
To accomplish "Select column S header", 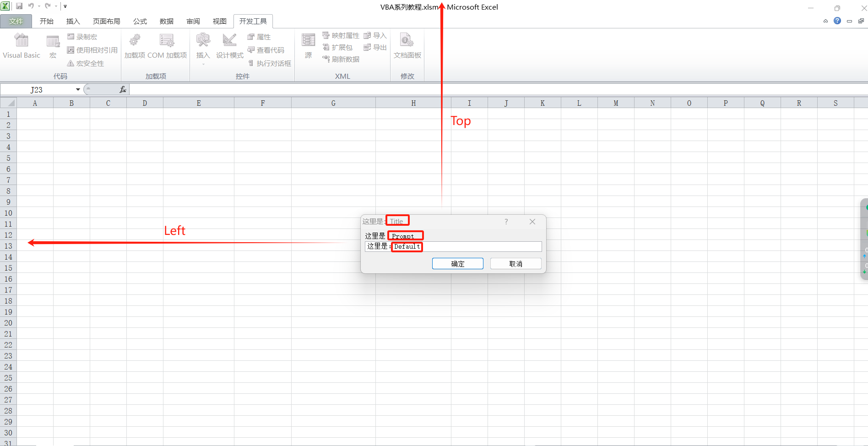I will (x=835, y=103).
